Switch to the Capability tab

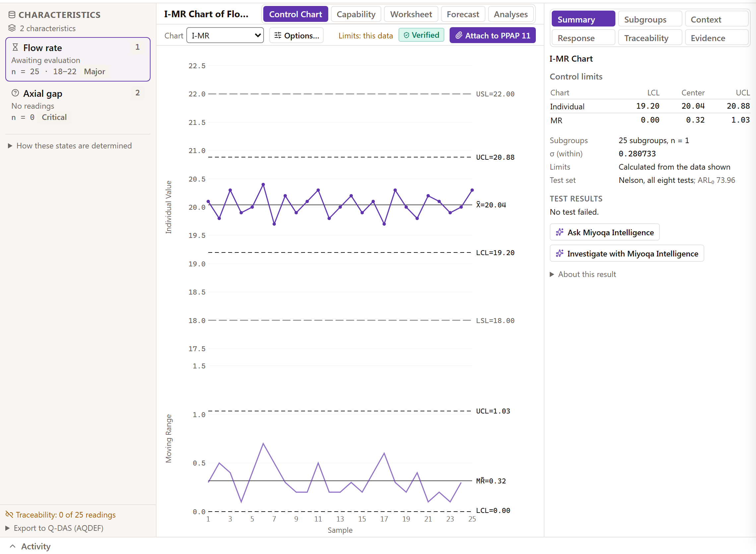[x=356, y=15]
